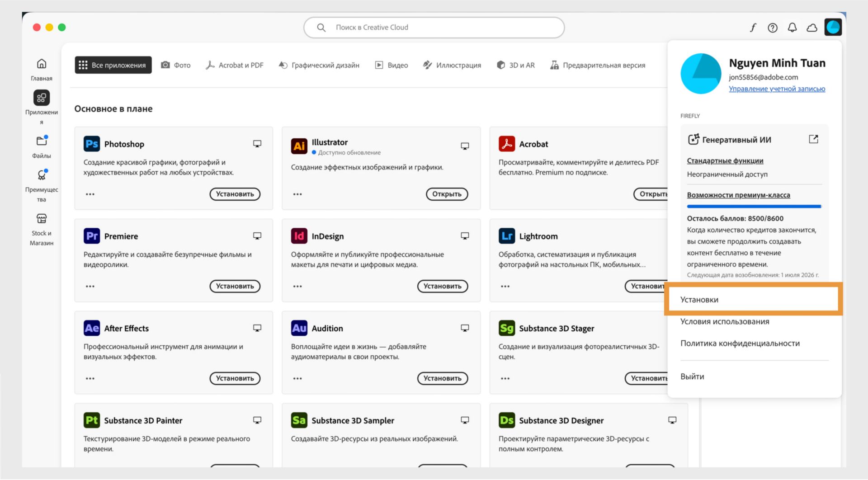Open the Benefits (Преимущества) sidebar section
This screenshot has width=868, height=480.
tap(41, 186)
